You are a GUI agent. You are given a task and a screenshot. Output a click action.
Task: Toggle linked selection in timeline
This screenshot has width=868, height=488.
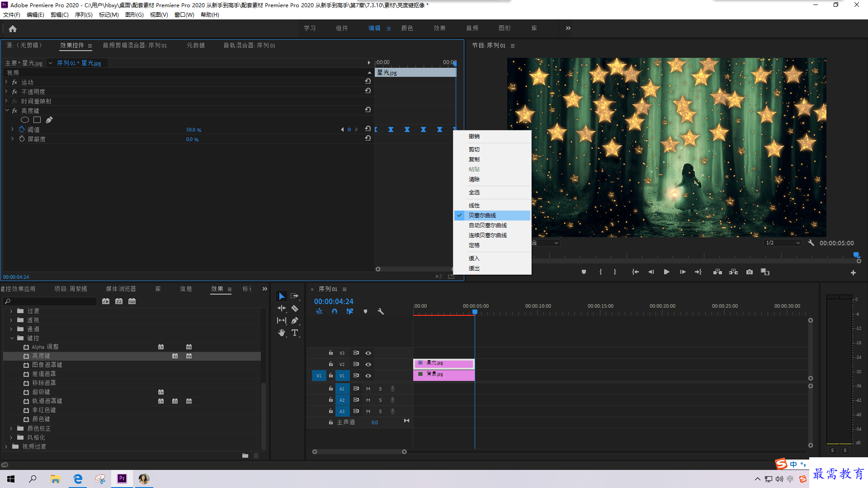point(350,311)
